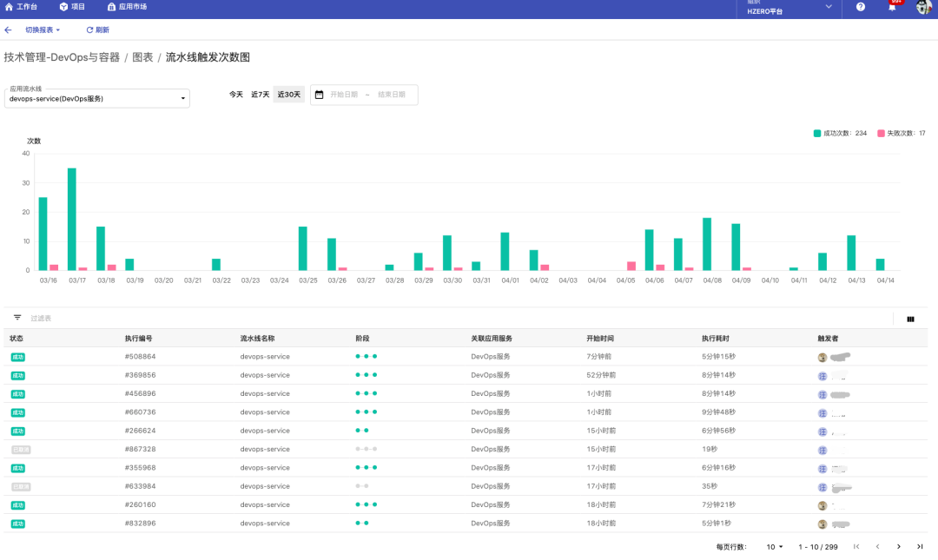Viewport: 938px width, 560px height.
Task: Click the filter icon above table
Action: coord(17,318)
